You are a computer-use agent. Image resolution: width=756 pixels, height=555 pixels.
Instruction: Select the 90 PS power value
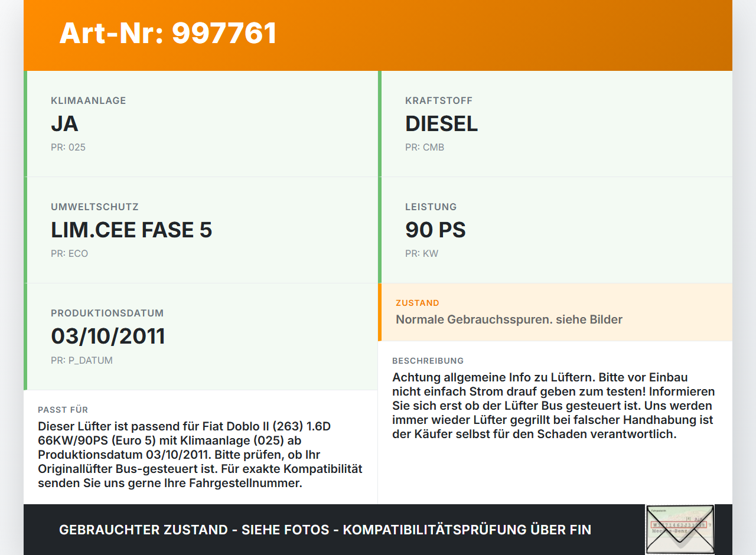(x=435, y=230)
